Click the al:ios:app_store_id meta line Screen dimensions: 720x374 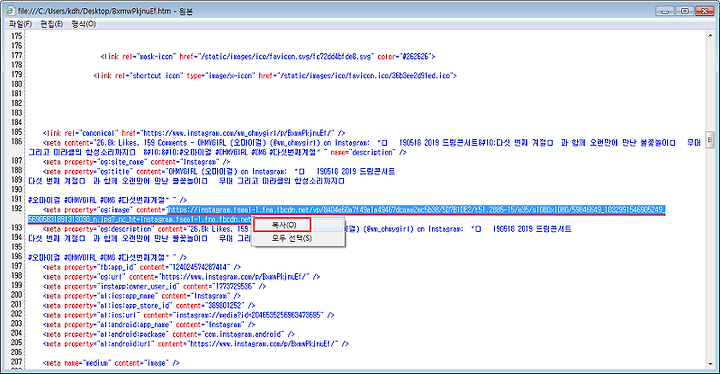click(x=149, y=306)
